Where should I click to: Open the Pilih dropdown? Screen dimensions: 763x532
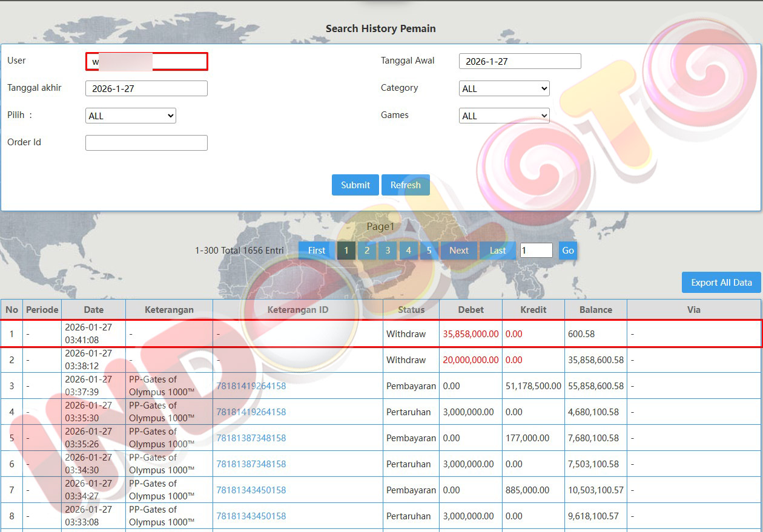coord(131,116)
